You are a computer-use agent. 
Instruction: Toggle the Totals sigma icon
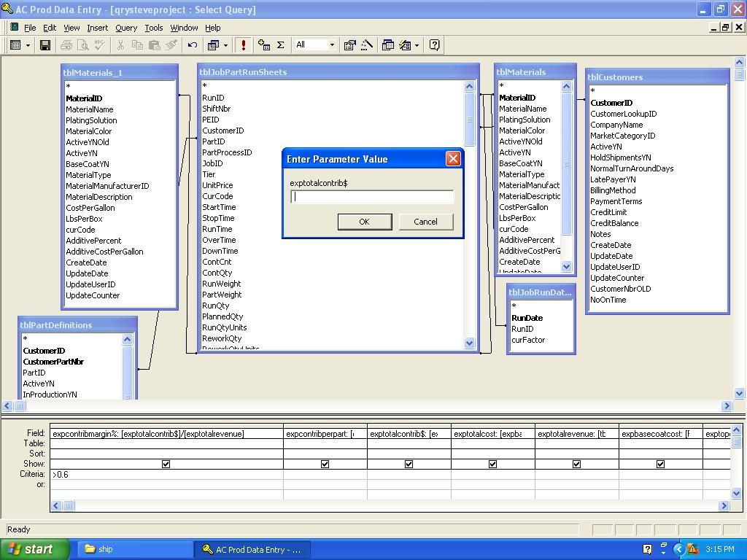[280, 45]
